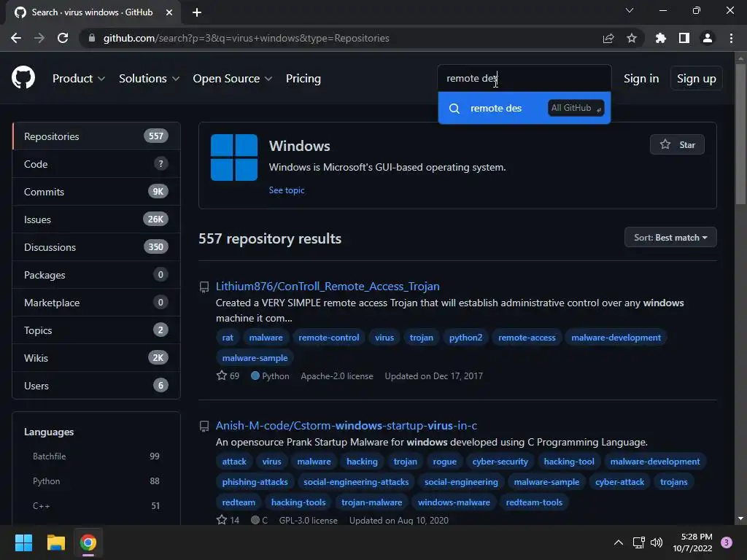The height and width of the screenshot is (560, 747).
Task: Click the browser address bar URL
Action: pos(247,38)
